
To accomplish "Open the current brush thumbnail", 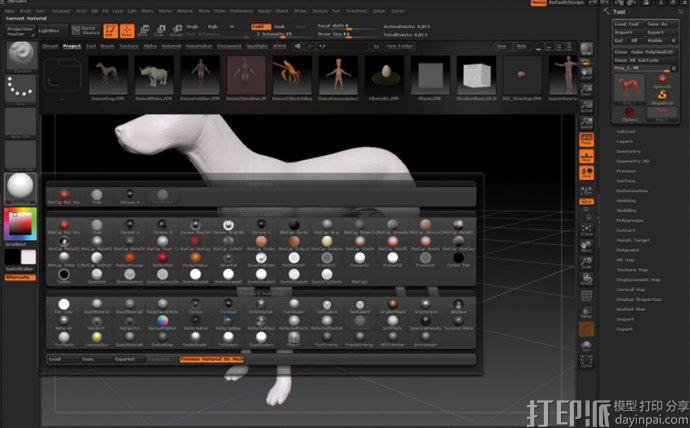I will 21,55.
